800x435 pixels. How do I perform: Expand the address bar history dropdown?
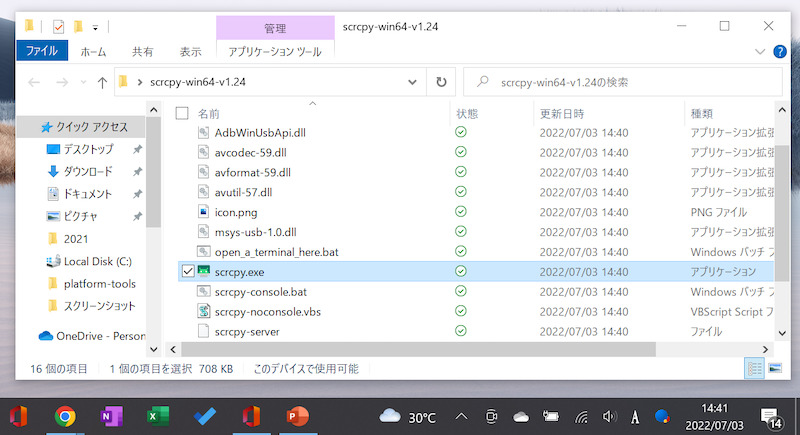(412, 82)
